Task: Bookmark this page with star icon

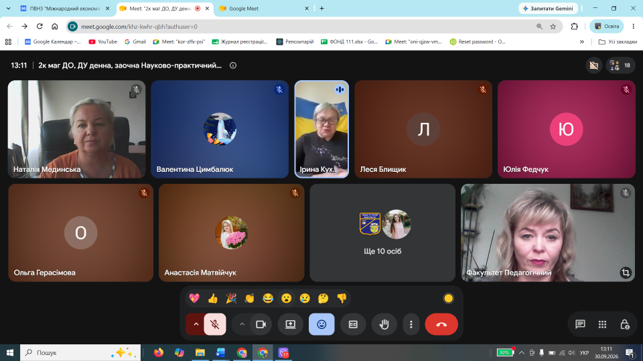Action: point(553,26)
